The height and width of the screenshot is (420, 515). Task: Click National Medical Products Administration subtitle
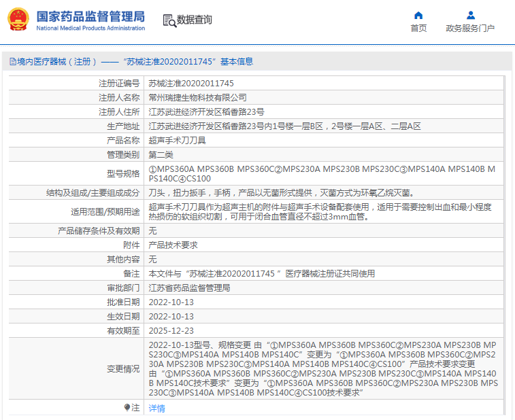tap(90, 29)
